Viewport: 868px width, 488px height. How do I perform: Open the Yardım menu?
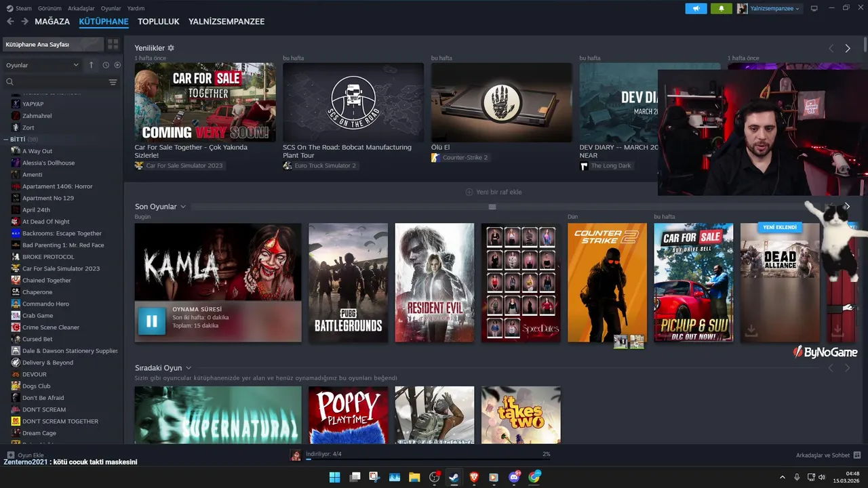pyautogui.click(x=136, y=8)
